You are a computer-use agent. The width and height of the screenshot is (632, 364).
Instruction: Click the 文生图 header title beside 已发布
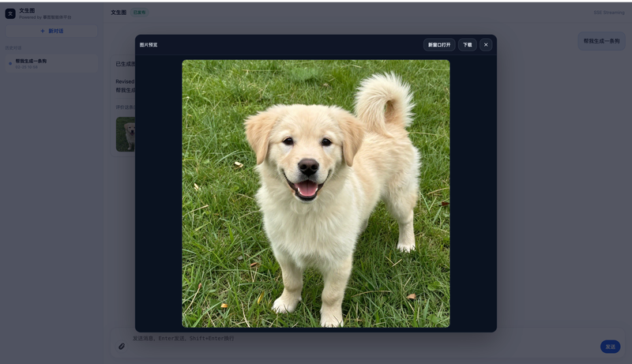tap(118, 13)
